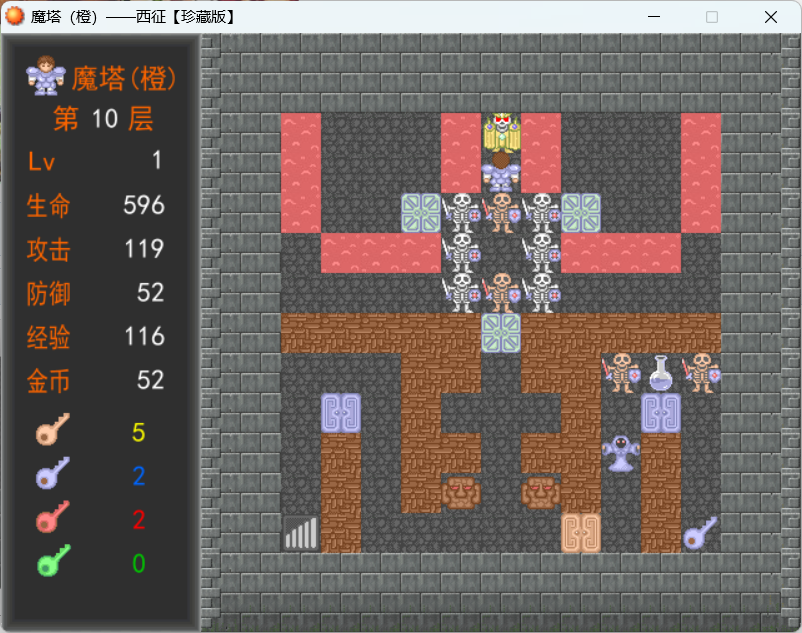Click the 魔塔(橙) title text

(x=124, y=78)
